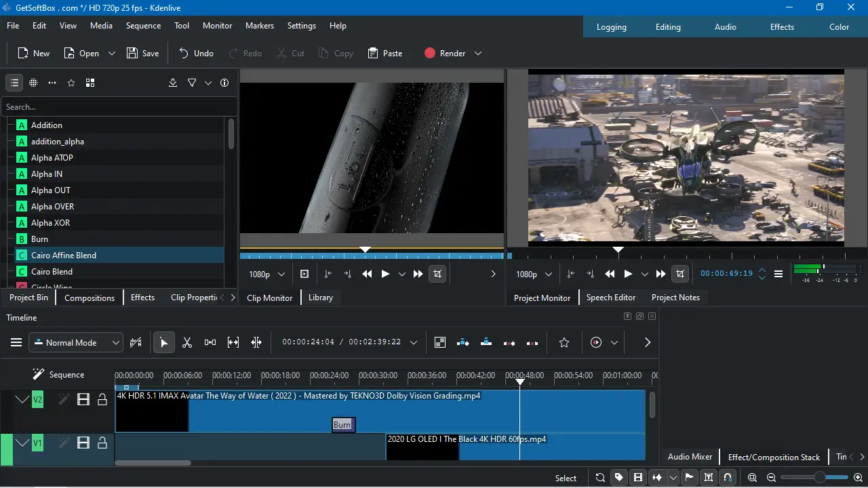Screen dimensions: 868x488
Task: Click the track compositing icon beside Normal Mode
Action: pos(136,342)
